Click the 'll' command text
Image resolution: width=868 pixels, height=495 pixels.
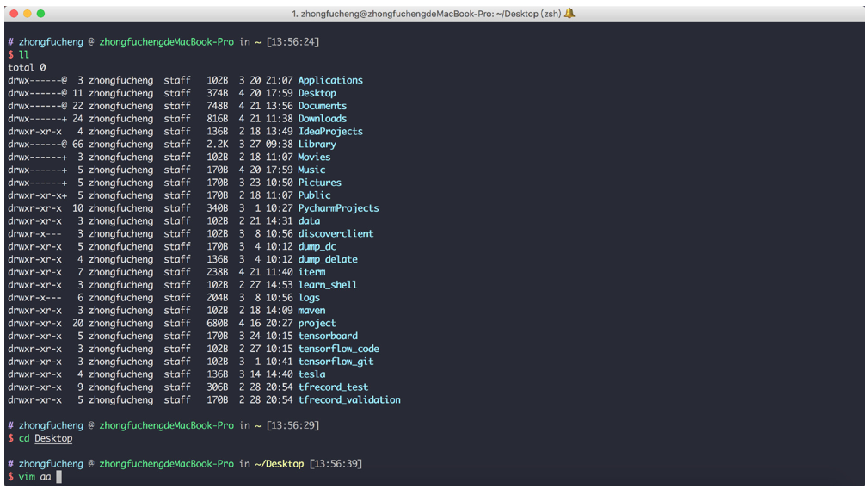point(24,54)
